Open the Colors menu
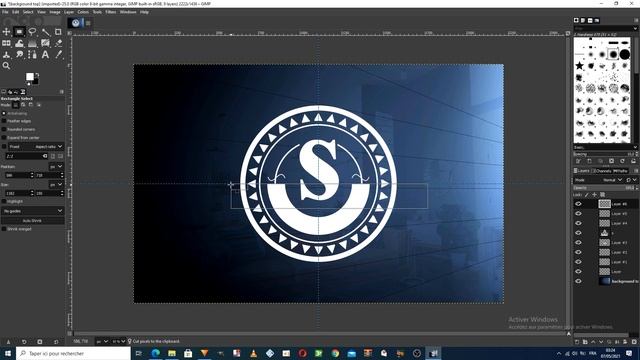The width and height of the screenshot is (640, 360). [83, 12]
